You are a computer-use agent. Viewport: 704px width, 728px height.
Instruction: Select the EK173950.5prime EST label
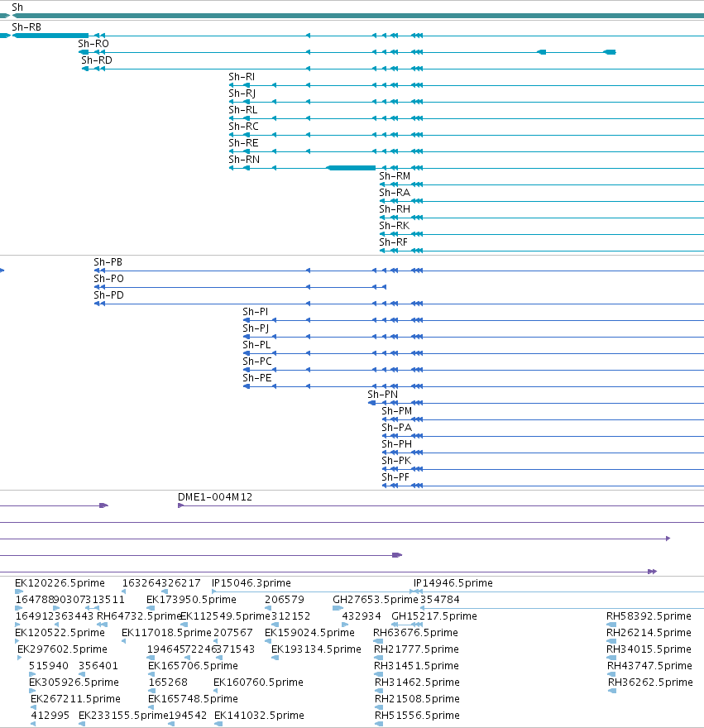click(191, 600)
